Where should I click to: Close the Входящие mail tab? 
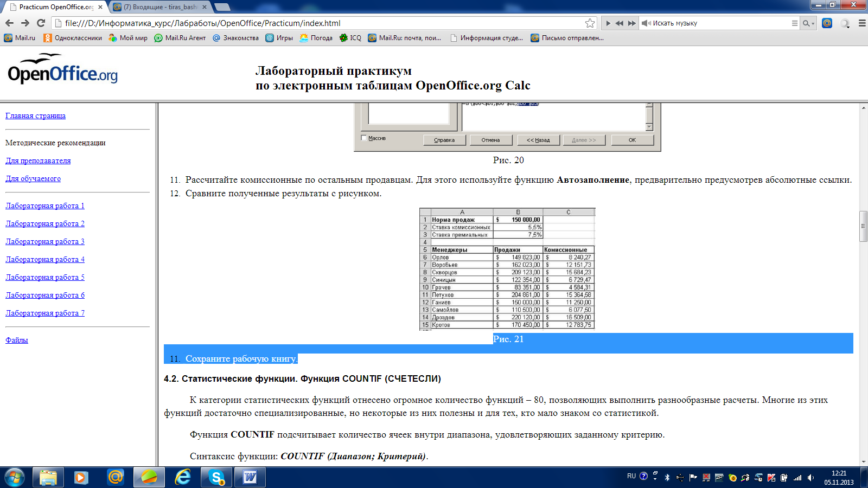pos(205,7)
